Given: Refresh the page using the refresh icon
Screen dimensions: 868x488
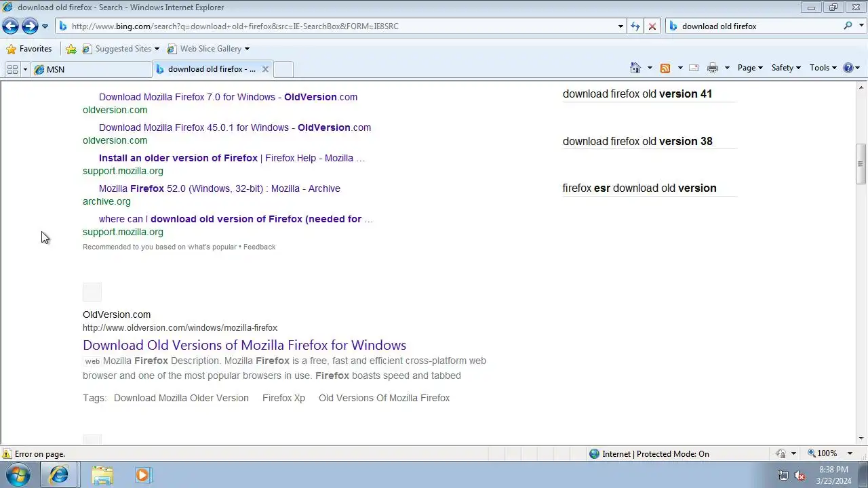Looking at the screenshot, I should [635, 26].
